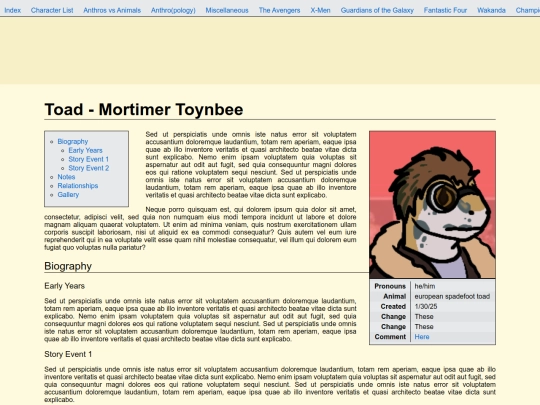Screen dimensions: 540x405
Task: Click the Animal label in infobox
Action: click(395, 297)
